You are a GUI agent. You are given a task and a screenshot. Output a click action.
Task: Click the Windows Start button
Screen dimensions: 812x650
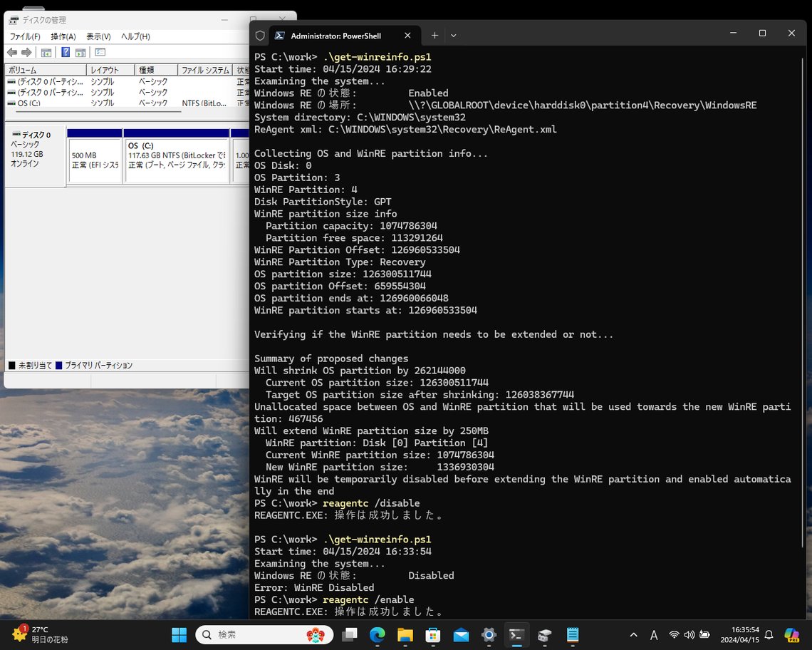pos(179,634)
